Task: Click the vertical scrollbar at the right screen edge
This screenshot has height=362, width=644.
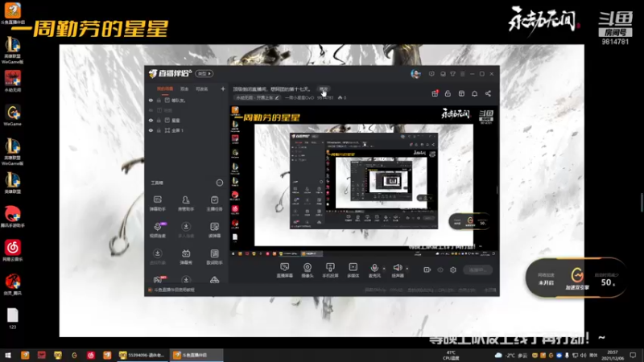Action: click(x=641, y=203)
